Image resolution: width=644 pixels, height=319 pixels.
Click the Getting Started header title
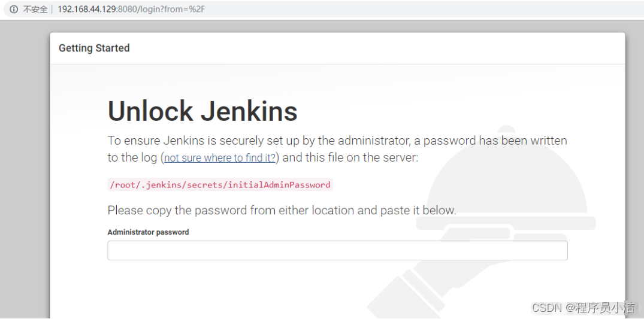(94, 48)
